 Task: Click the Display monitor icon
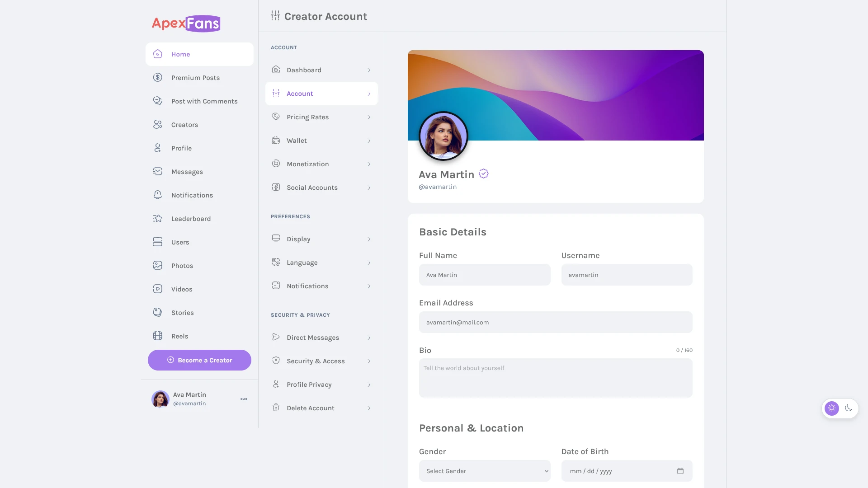(276, 239)
